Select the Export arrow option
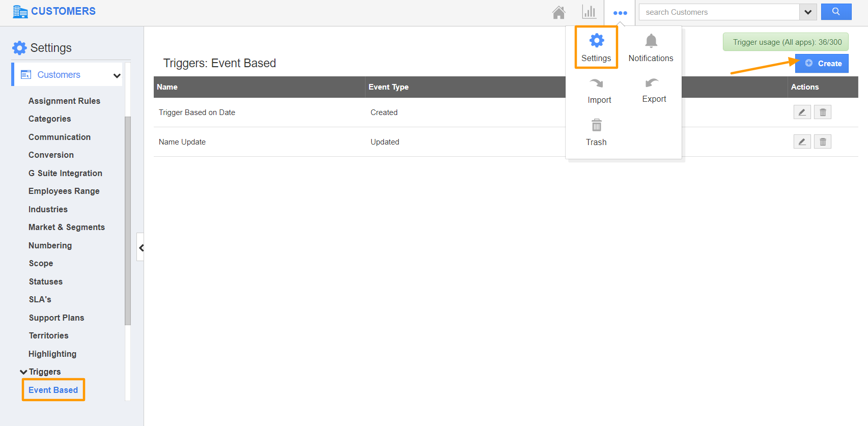Screen dimensions: 868x426 [x=654, y=91]
